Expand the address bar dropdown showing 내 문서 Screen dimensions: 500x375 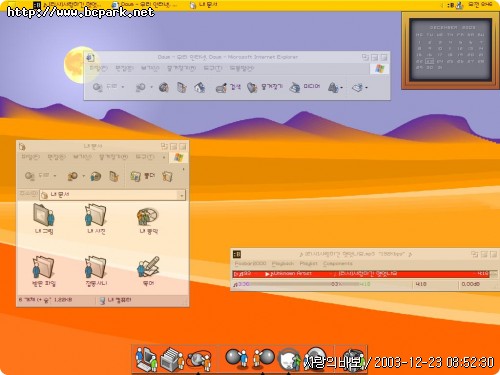(x=182, y=195)
